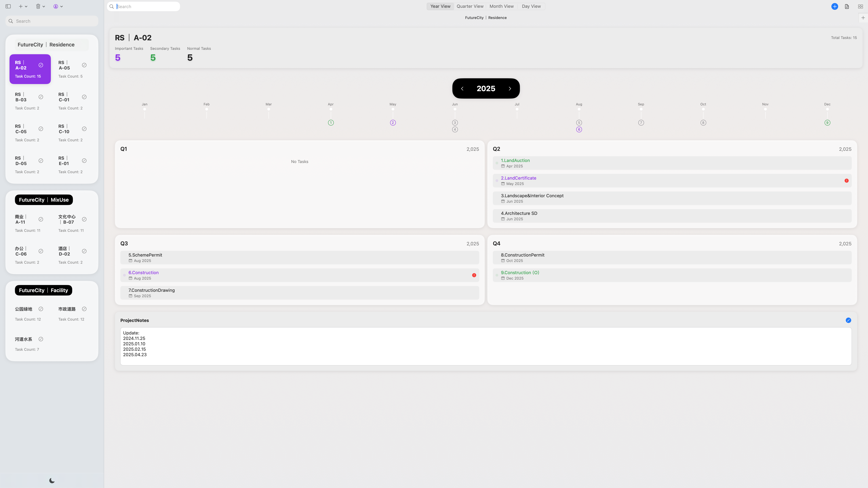Go to previous year with left chevron
The image size is (868, 488).
(x=462, y=89)
